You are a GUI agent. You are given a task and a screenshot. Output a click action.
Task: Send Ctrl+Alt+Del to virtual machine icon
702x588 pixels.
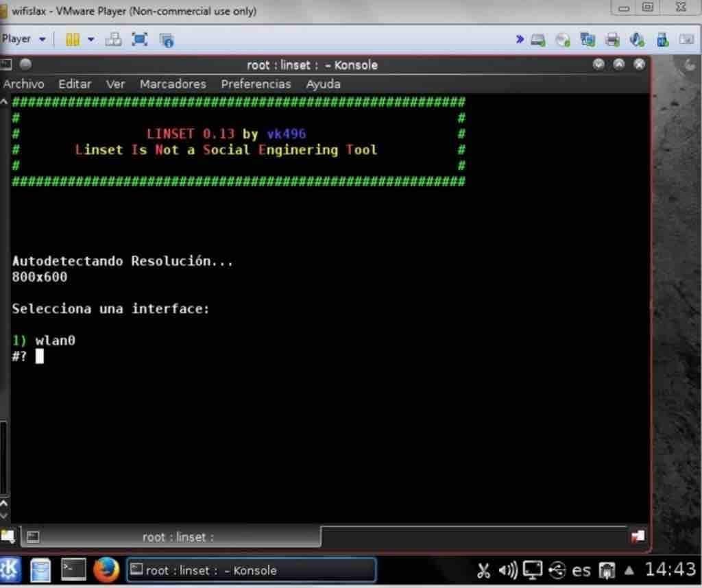coord(114,40)
